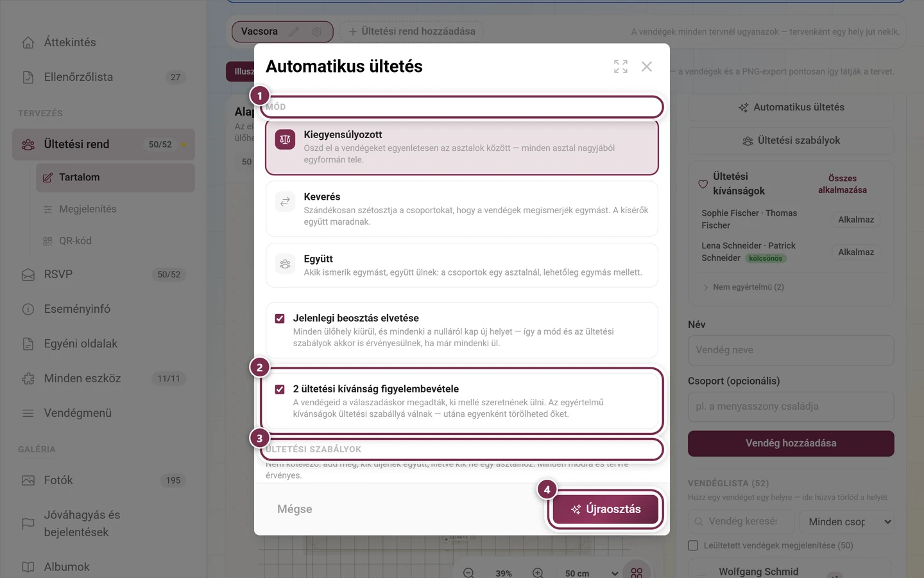Image resolution: width=924 pixels, height=578 pixels.
Task: Click the people group icon of Együtt
Action: (285, 264)
